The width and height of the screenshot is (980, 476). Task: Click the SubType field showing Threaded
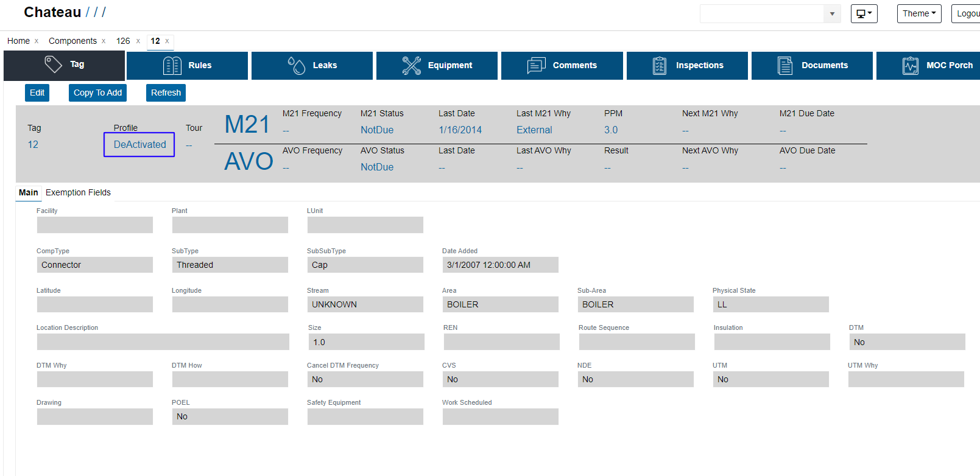230,265
